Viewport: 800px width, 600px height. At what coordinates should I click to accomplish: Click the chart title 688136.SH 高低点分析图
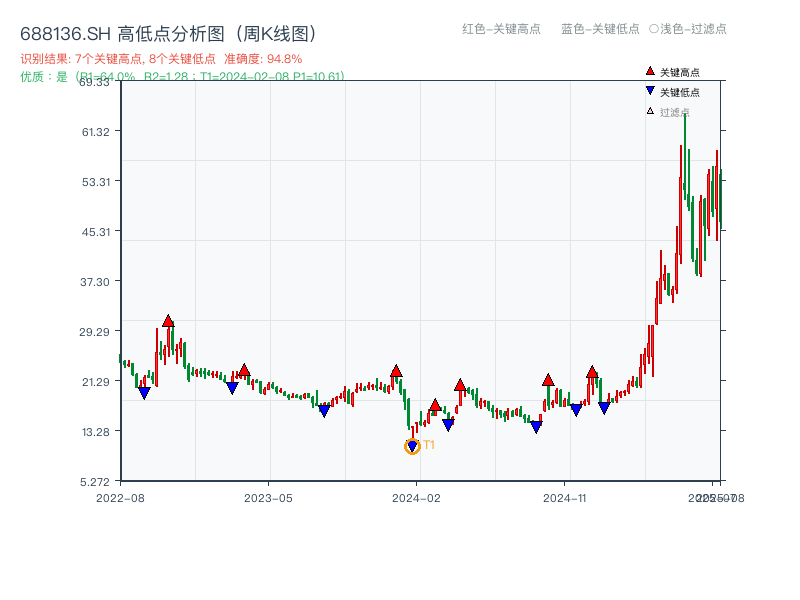[x=168, y=34]
